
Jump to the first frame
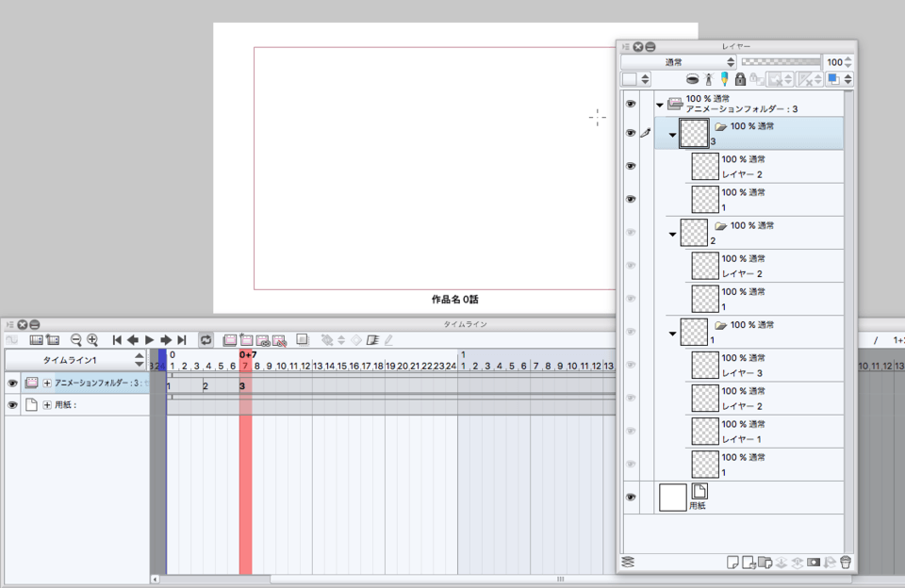(x=117, y=340)
